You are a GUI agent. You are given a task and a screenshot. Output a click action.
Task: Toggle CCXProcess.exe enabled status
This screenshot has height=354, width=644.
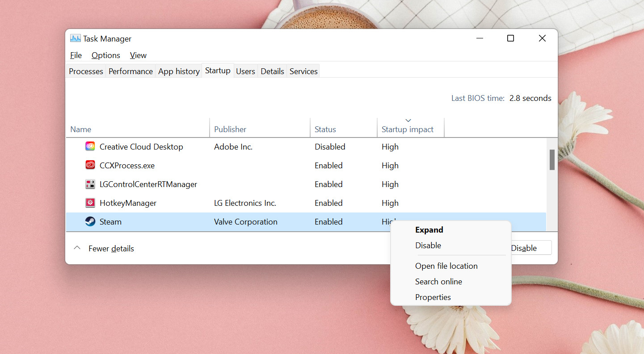click(x=328, y=165)
